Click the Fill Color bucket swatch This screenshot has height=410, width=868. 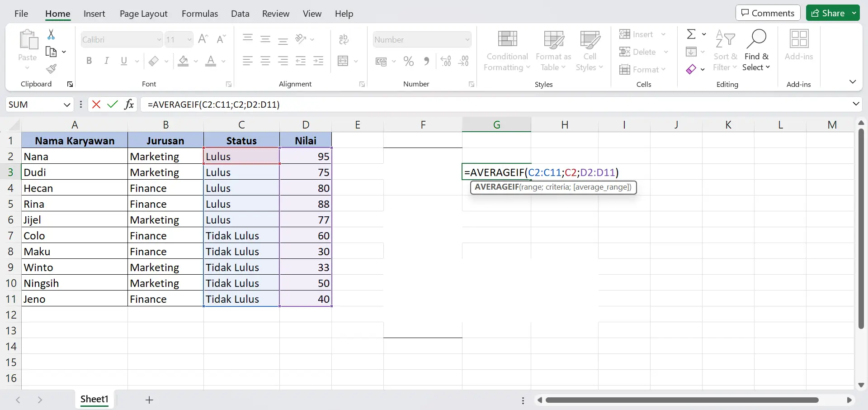click(183, 61)
